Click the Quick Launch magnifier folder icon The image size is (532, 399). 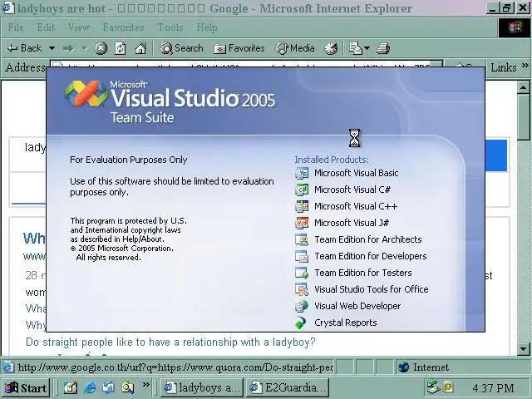pos(127,387)
